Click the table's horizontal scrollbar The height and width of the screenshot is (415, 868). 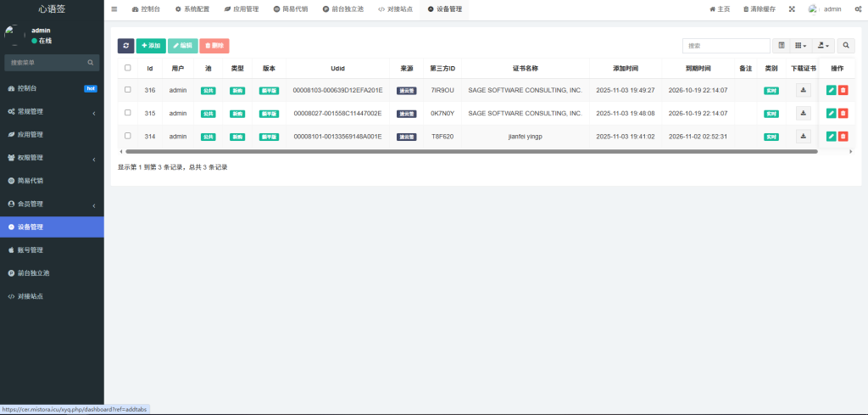470,152
